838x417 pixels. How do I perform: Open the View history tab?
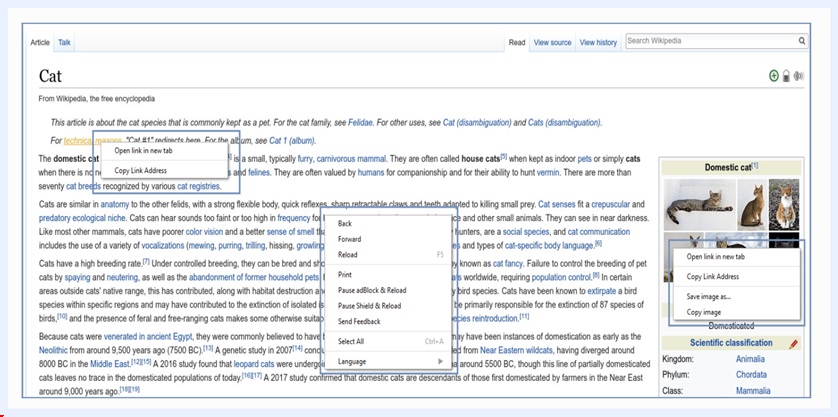click(598, 43)
